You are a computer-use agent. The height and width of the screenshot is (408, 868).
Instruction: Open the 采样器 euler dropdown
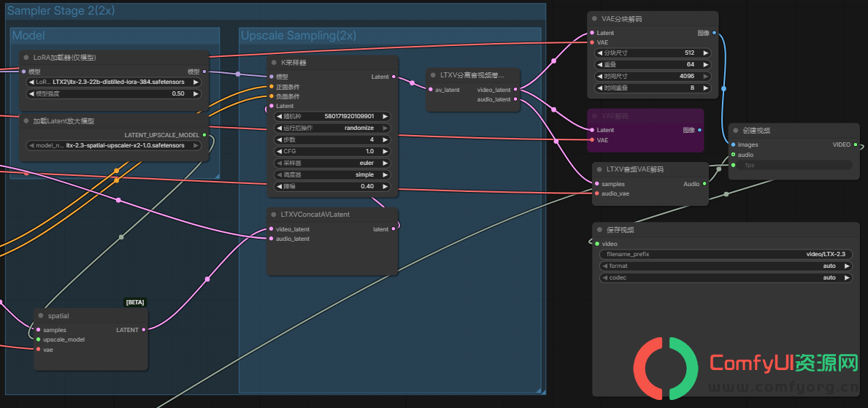pos(332,163)
